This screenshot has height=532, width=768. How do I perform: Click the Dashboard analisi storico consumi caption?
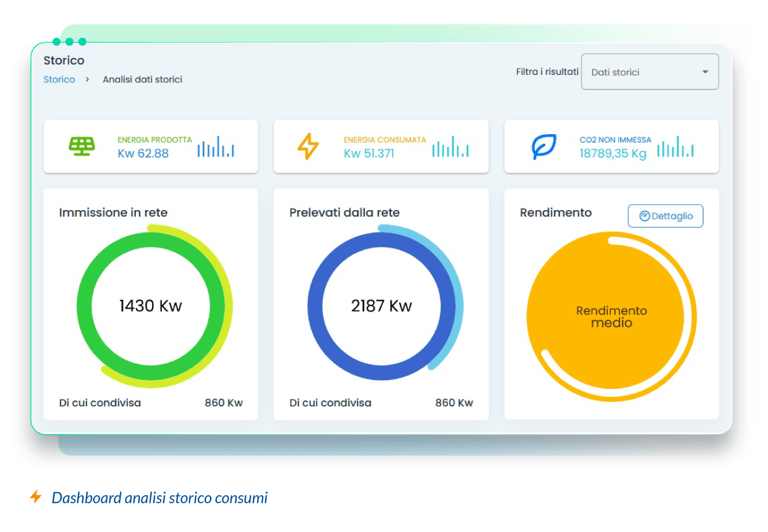tap(159, 498)
